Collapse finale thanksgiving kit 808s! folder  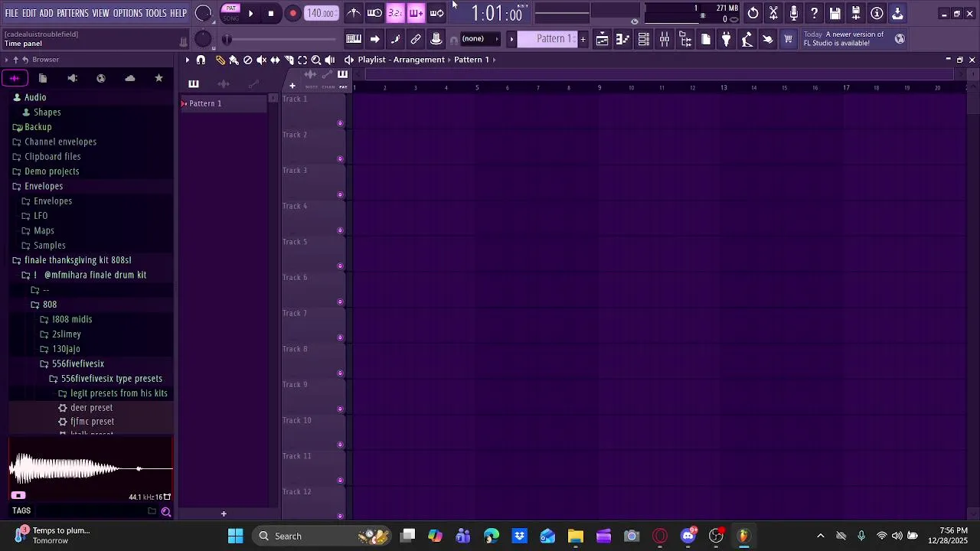click(71, 260)
